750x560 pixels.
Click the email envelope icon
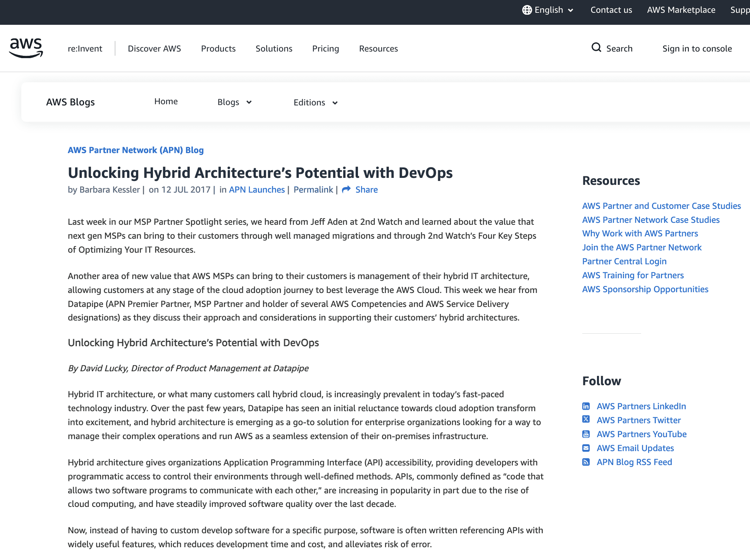click(x=586, y=448)
